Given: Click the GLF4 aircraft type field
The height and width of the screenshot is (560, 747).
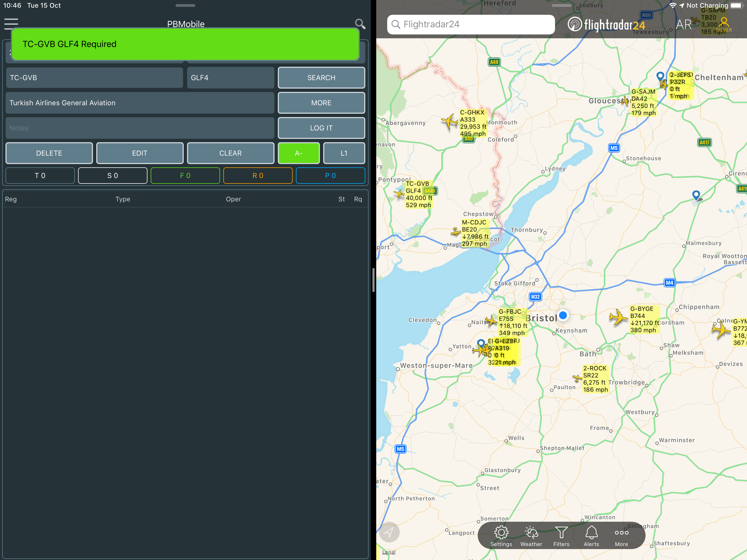Looking at the screenshot, I should click(230, 78).
